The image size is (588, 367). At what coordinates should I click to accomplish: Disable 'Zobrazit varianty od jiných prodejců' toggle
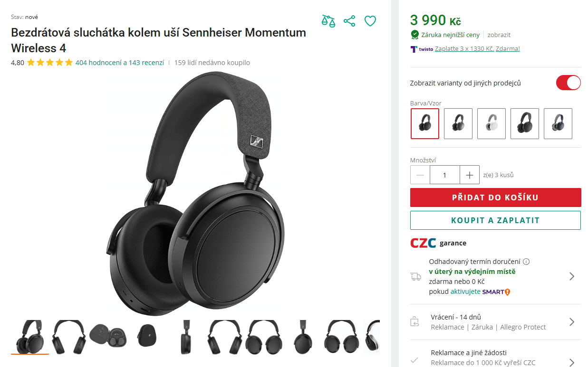coord(568,82)
